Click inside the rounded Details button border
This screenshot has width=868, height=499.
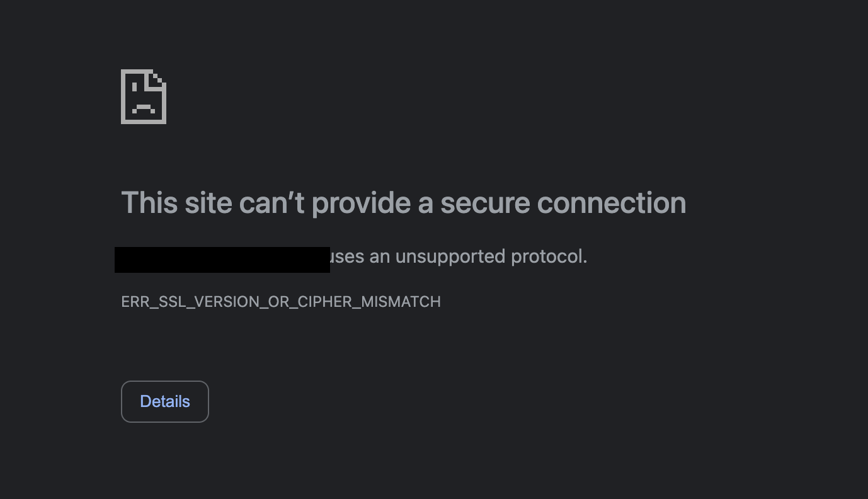point(164,401)
